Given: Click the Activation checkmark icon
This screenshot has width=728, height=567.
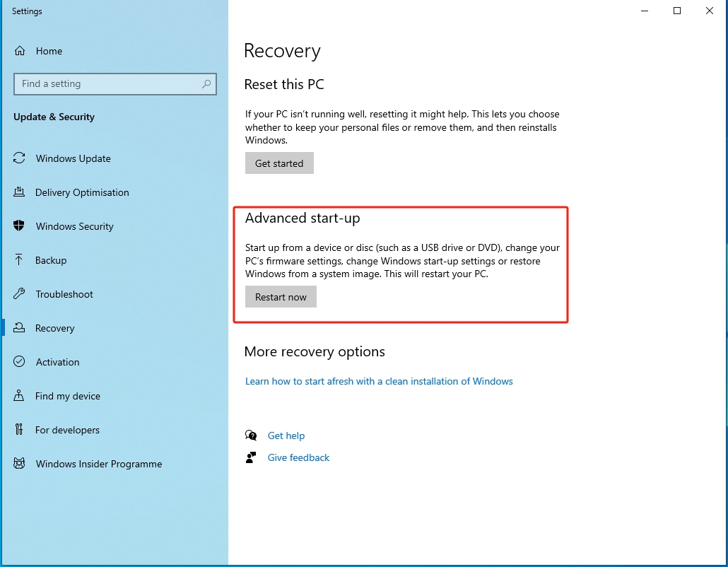Looking at the screenshot, I should tap(19, 361).
